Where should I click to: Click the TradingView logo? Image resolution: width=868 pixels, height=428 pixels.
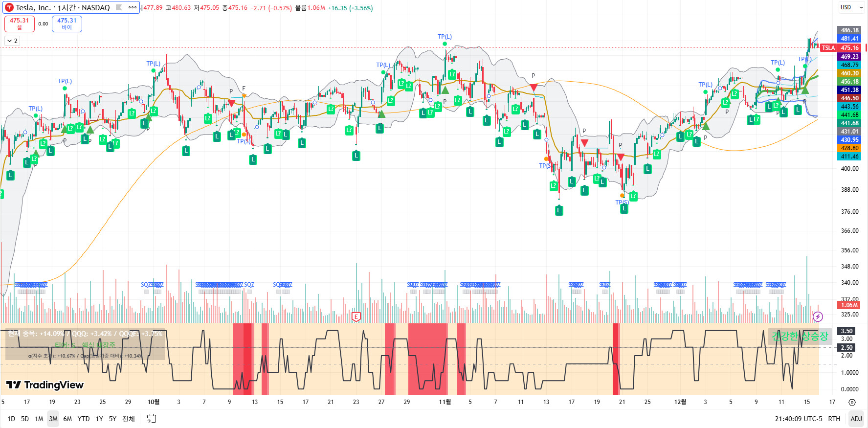[x=45, y=385]
